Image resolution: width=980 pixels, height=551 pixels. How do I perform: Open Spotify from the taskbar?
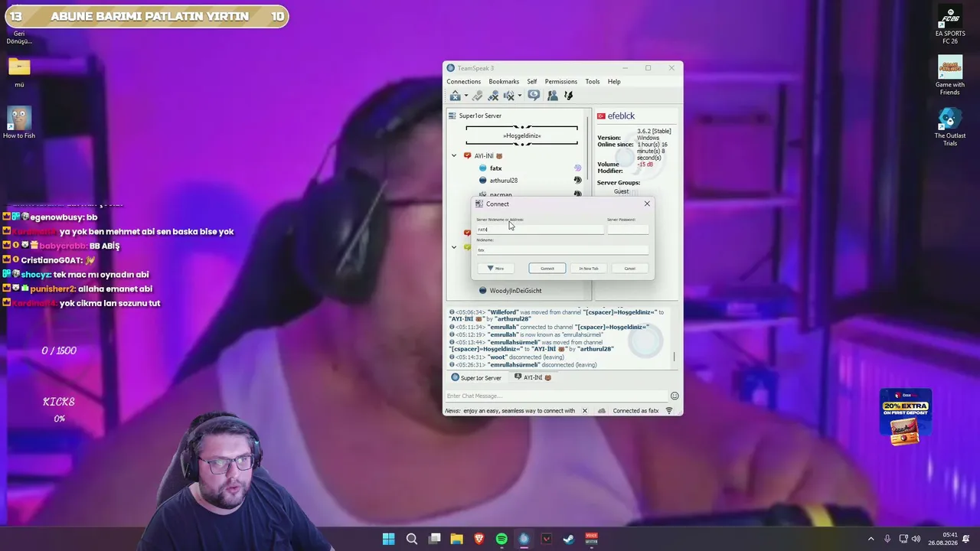click(x=501, y=539)
